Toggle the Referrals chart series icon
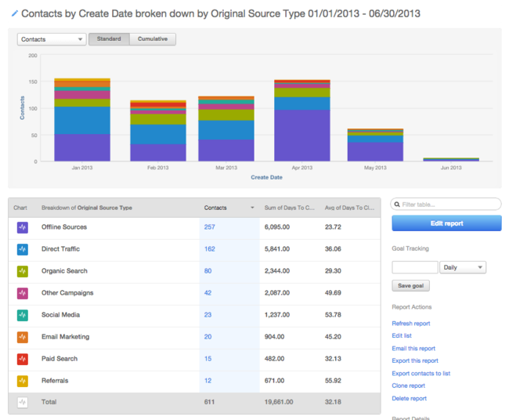 coord(22,381)
